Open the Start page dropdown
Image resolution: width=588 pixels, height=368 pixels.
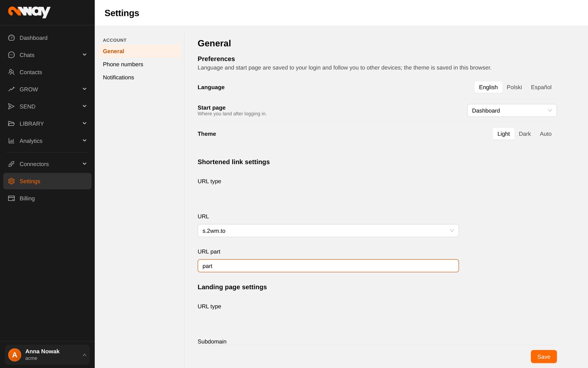click(512, 110)
